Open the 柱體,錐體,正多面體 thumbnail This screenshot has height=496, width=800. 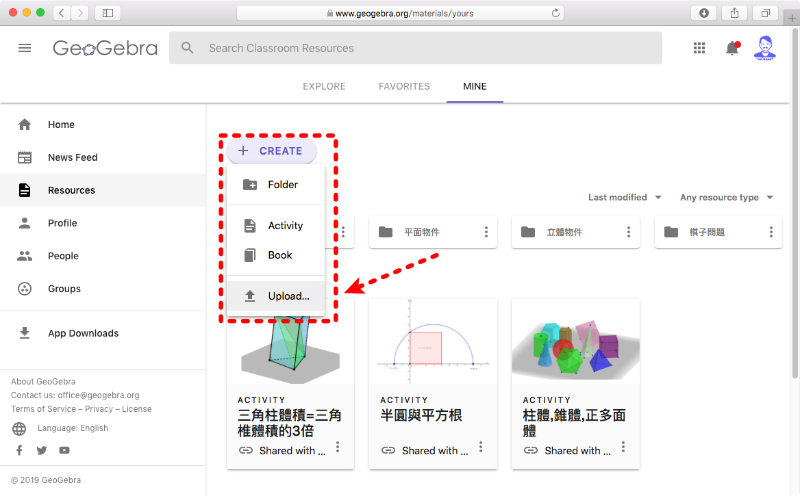pyautogui.click(x=576, y=341)
